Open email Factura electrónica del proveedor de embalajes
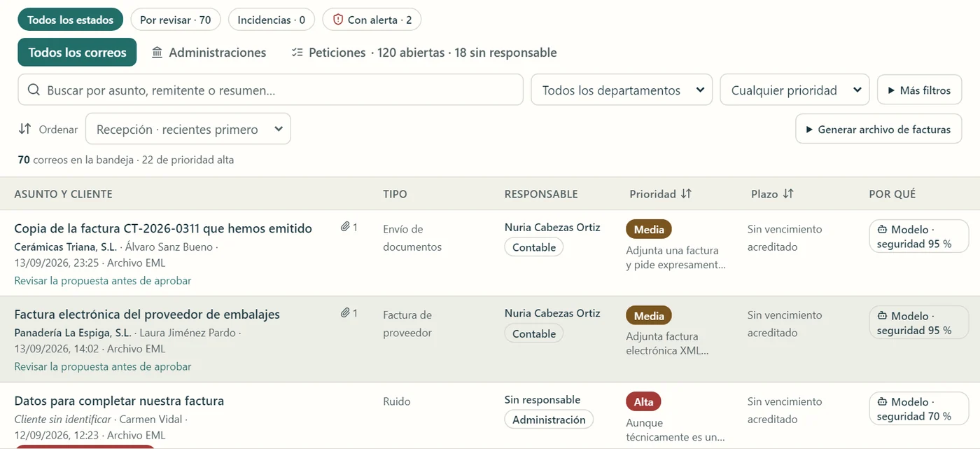This screenshot has width=980, height=449. pyautogui.click(x=147, y=315)
